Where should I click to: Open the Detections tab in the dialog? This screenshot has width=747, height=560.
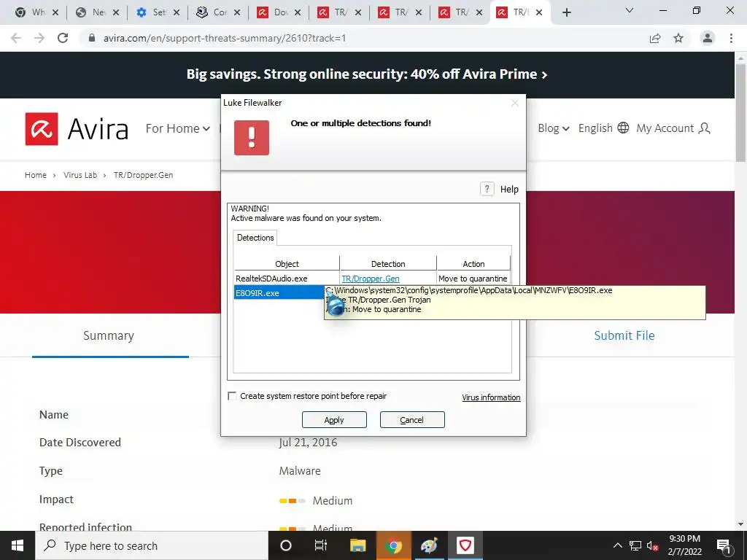(255, 238)
